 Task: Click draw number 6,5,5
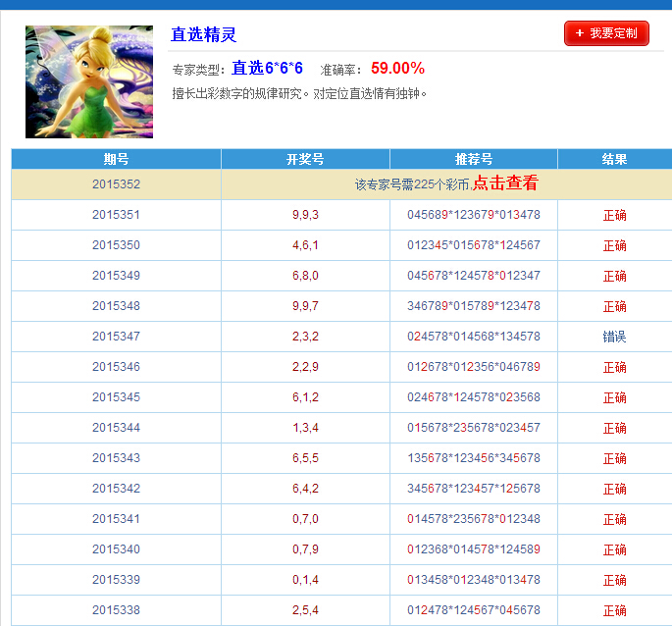click(x=305, y=458)
